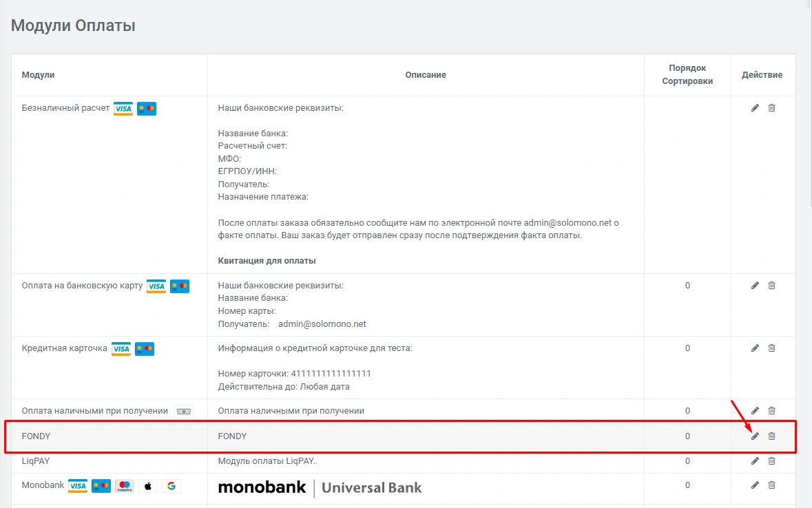The height and width of the screenshot is (508, 812).
Task: Delete the FONDY payment module
Action: 771,436
